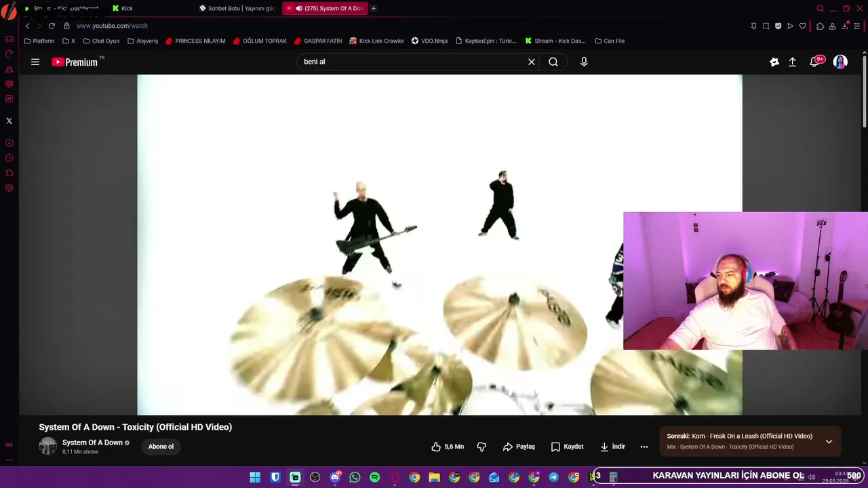The image size is (868, 488).
Task: Click the Toxicity video player
Action: click(439, 245)
